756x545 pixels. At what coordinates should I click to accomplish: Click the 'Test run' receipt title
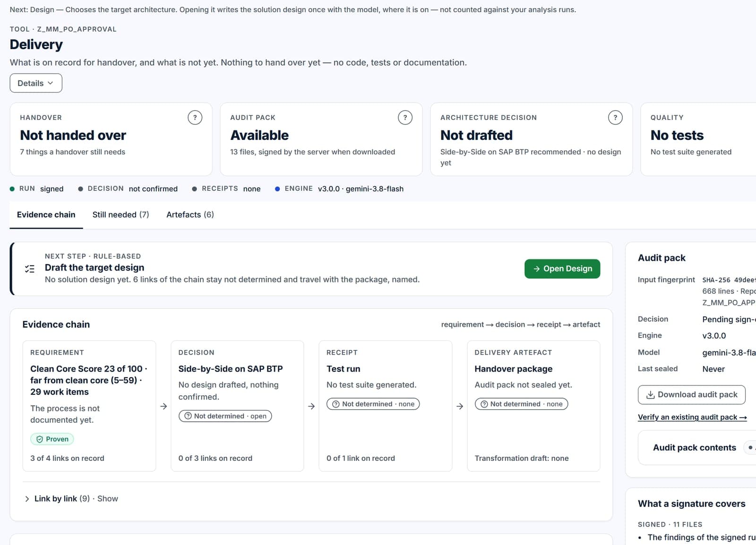344,369
